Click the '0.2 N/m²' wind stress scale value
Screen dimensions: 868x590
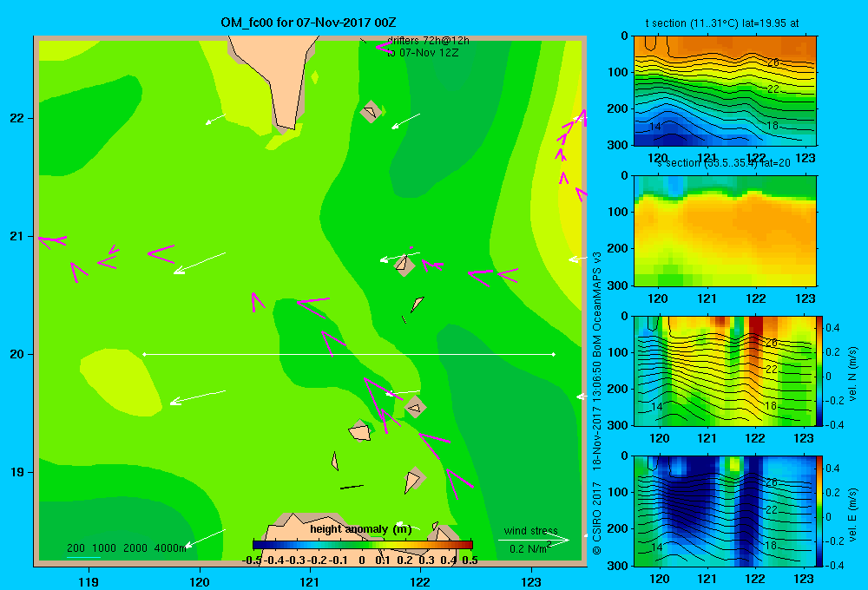point(530,548)
